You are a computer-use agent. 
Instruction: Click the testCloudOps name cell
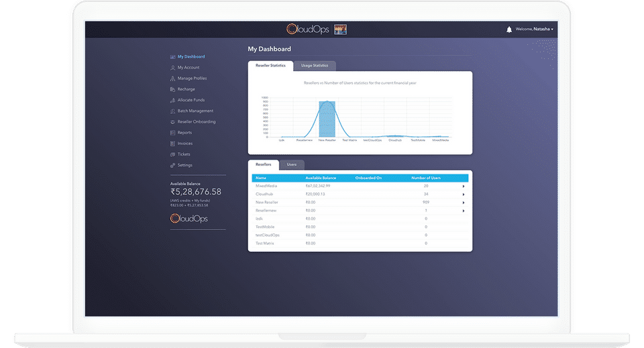tap(268, 235)
